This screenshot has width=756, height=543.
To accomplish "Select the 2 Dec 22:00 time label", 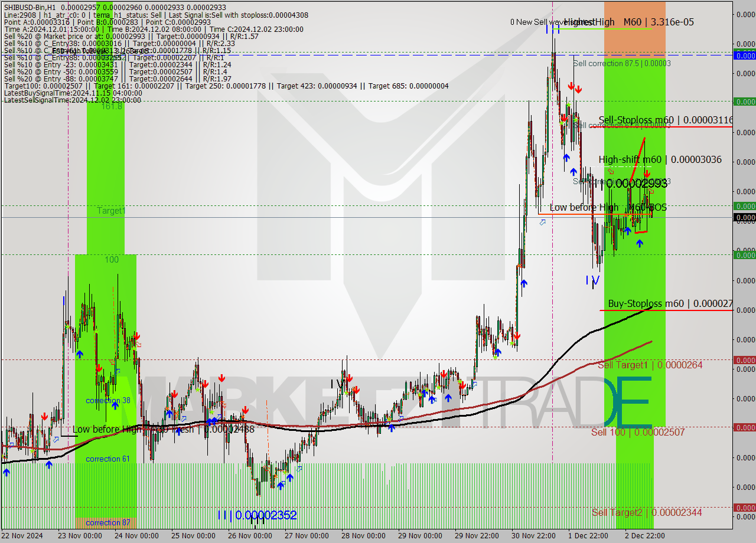I will [644, 535].
